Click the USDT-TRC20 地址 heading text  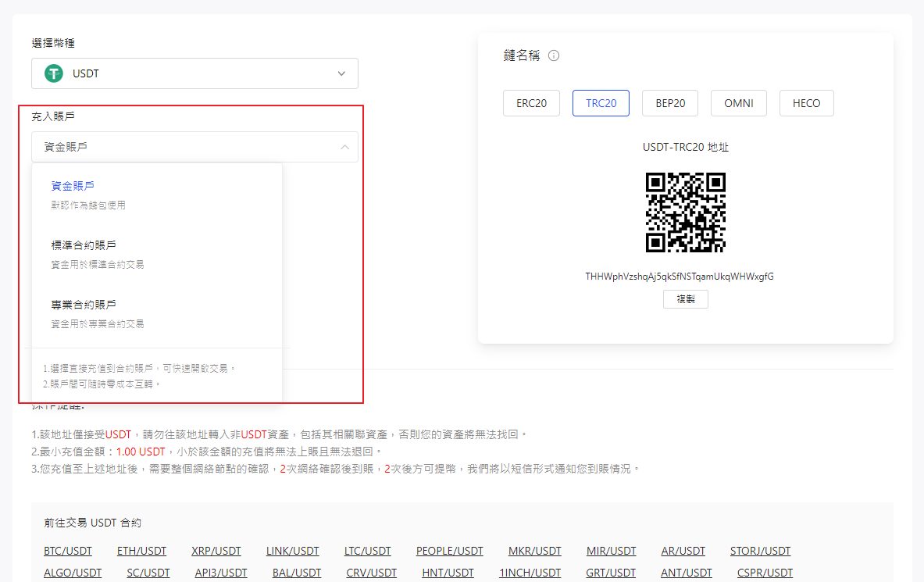685,147
